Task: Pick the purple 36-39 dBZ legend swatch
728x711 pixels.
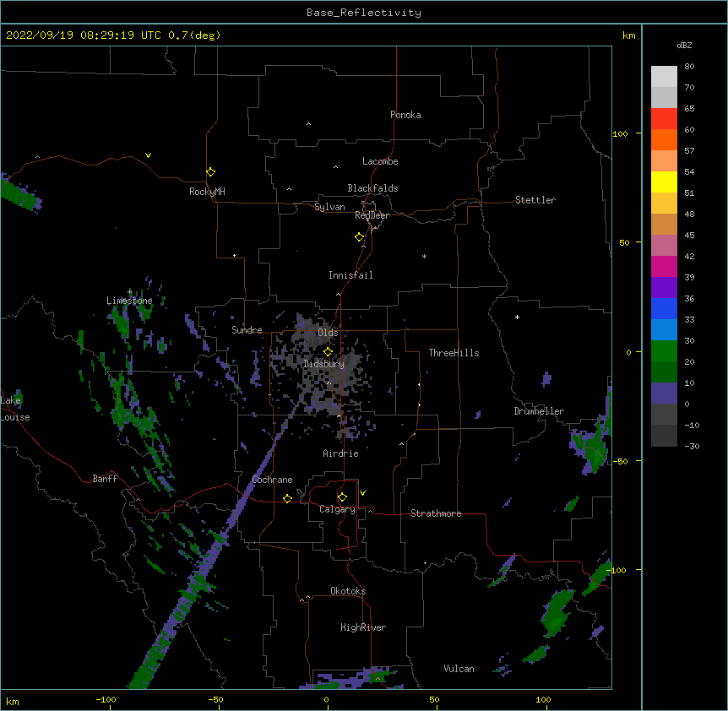Action: [664, 288]
